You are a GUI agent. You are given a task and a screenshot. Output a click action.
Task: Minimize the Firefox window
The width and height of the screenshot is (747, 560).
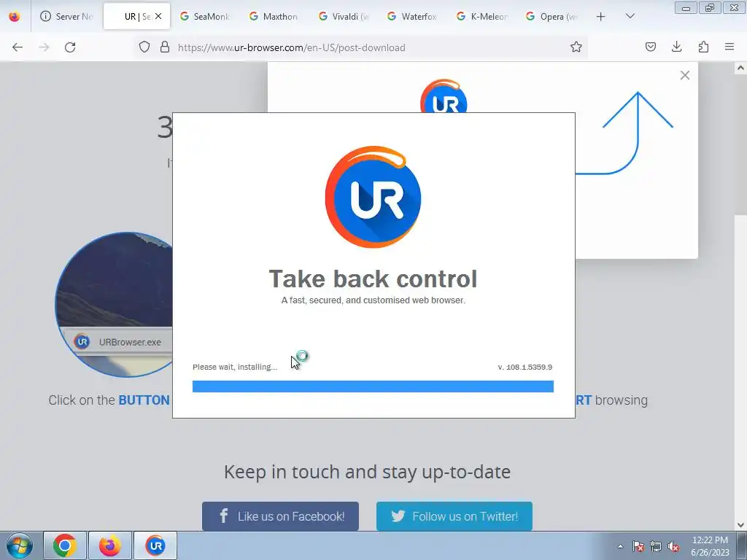(x=686, y=7)
